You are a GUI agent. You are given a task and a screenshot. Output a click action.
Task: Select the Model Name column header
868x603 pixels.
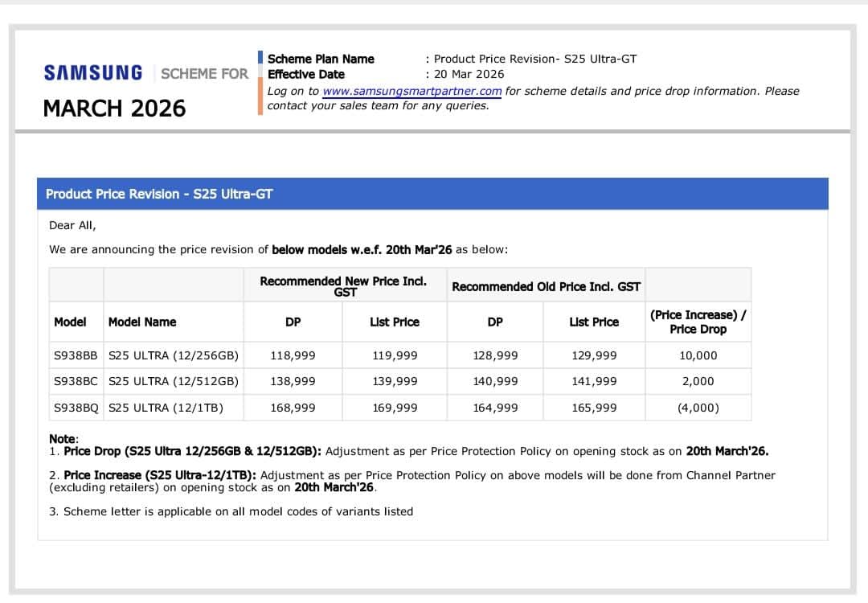click(x=142, y=322)
